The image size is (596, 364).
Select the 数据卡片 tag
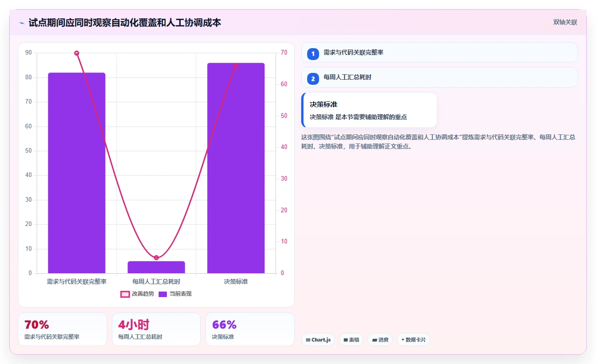click(414, 340)
